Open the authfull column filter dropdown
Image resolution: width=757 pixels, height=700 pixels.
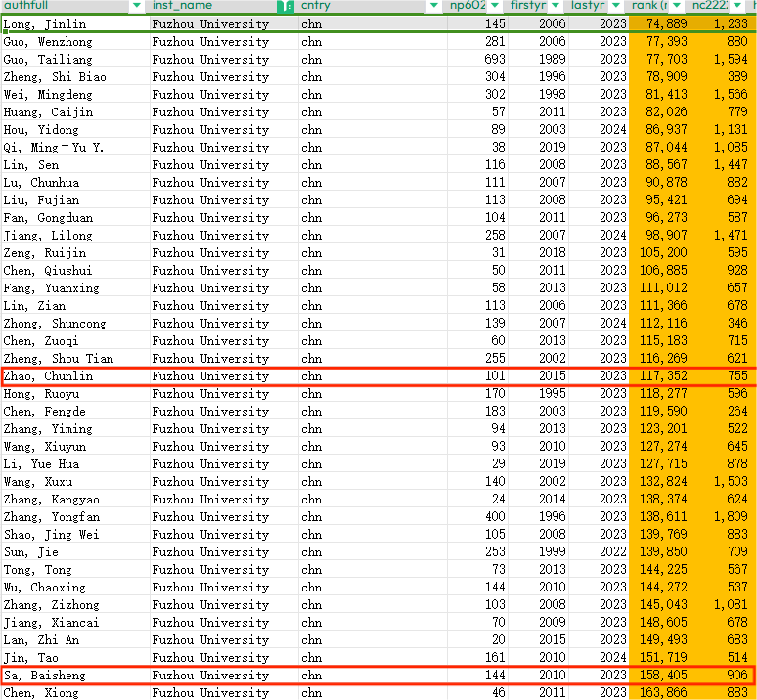pyautogui.click(x=137, y=6)
